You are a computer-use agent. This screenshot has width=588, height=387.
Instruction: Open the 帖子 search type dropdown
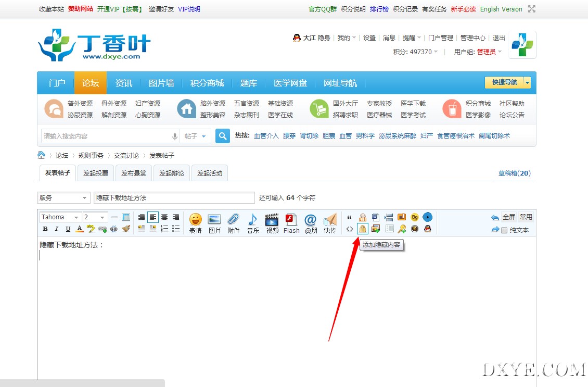(x=196, y=136)
